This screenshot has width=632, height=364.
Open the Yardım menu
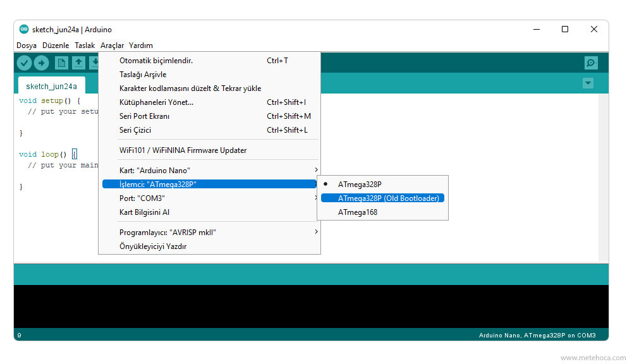click(x=141, y=45)
